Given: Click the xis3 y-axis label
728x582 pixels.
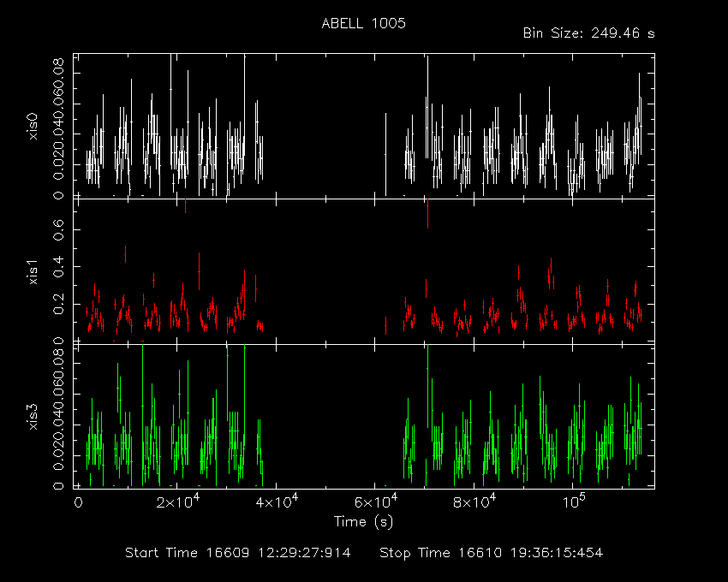Looking at the screenshot, I should click(x=33, y=417).
